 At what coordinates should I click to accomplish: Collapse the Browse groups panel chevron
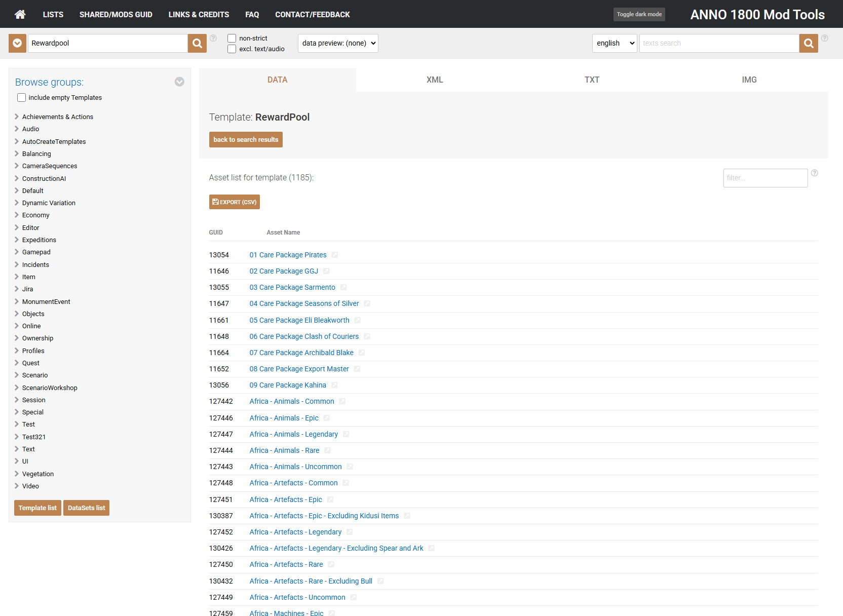coord(179,82)
